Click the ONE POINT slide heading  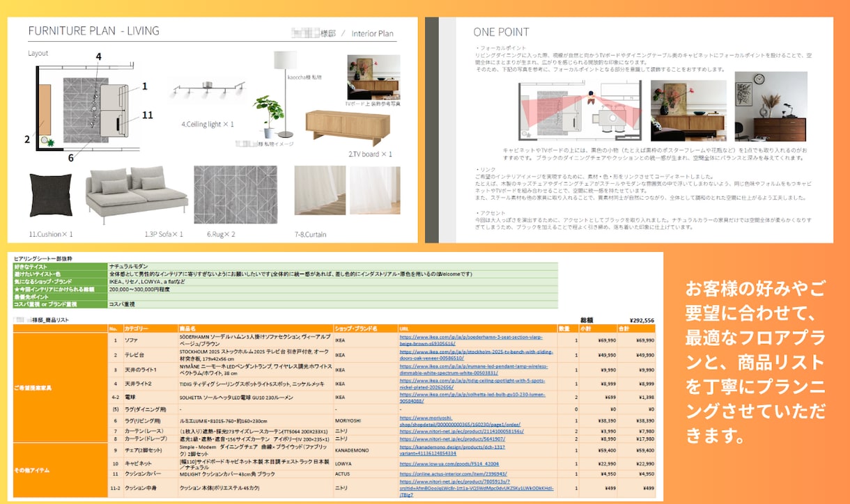pos(501,32)
